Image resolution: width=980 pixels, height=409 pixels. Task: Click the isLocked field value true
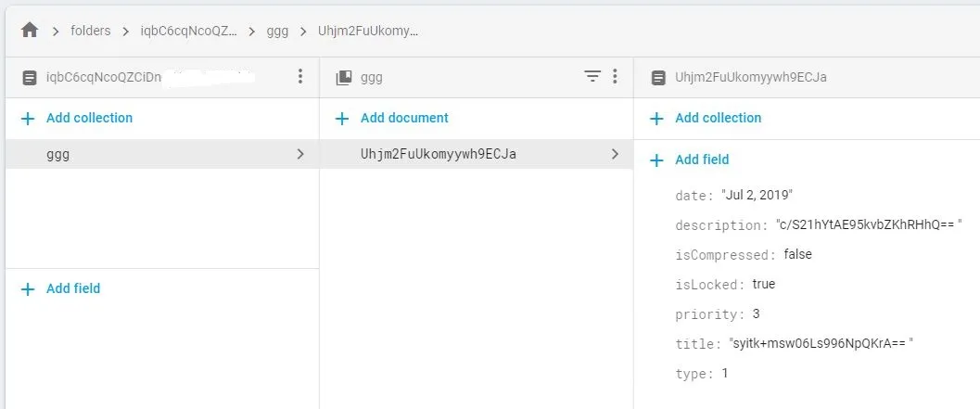click(764, 285)
